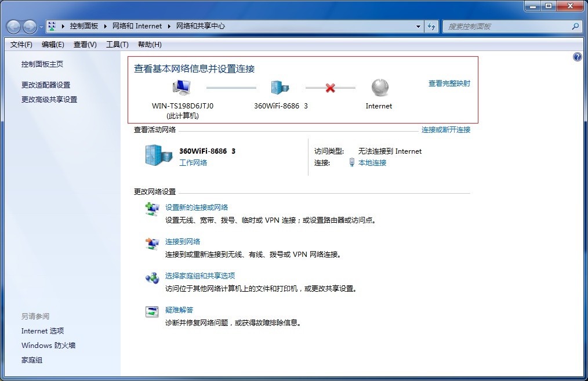Click the Forward navigation arrow button
The height and width of the screenshot is (381, 588).
click(30, 27)
